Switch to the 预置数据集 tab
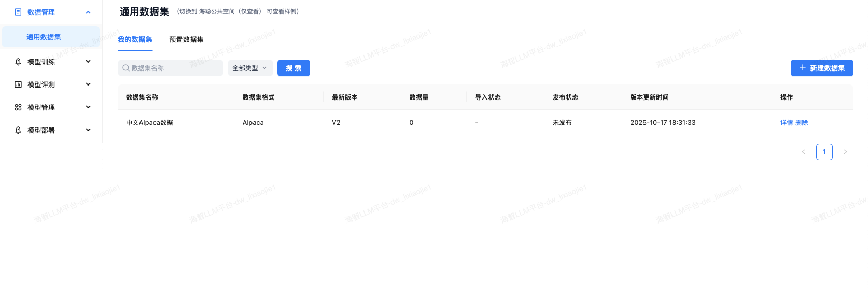Screen dimensions: 868x298 (x=186, y=39)
